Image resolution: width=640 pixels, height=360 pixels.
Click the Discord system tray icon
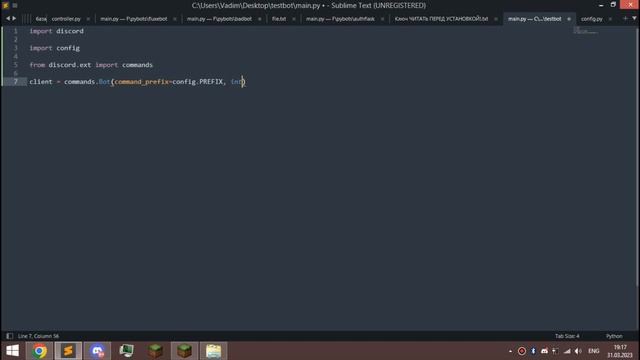544,351
